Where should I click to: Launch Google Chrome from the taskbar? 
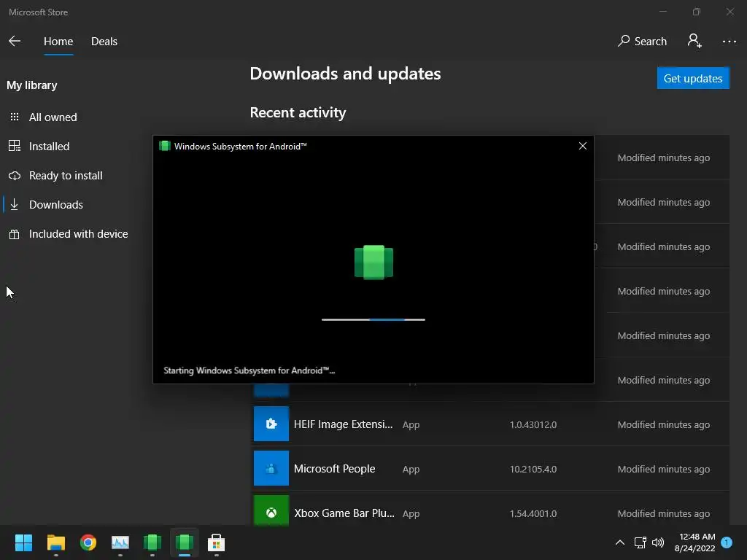tap(88, 542)
